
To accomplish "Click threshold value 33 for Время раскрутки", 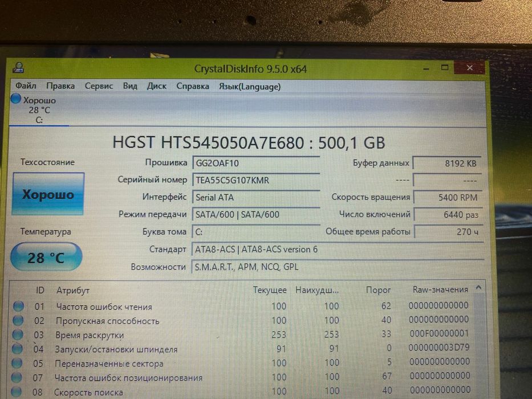I will click(x=387, y=334).
